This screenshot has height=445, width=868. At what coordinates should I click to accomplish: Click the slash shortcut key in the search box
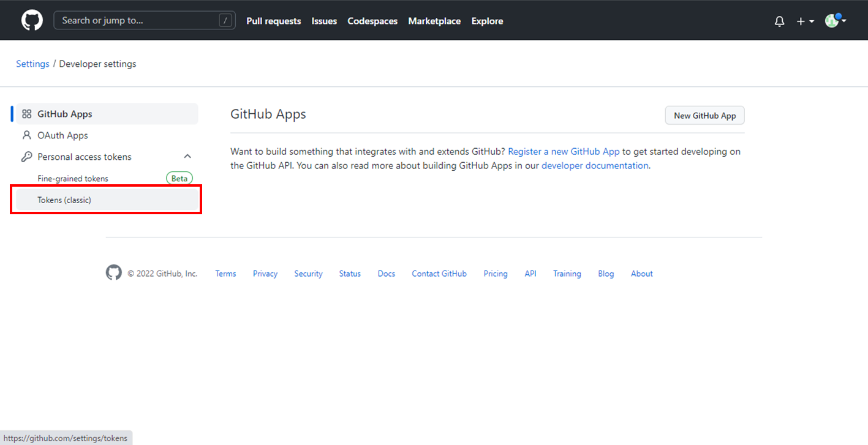point(226,21)
